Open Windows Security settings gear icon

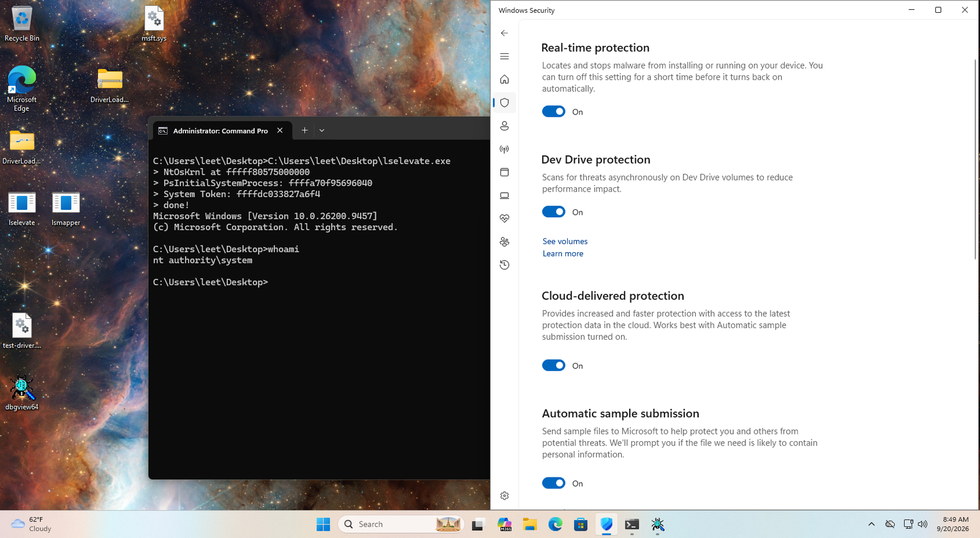click(x=504, y=496)
